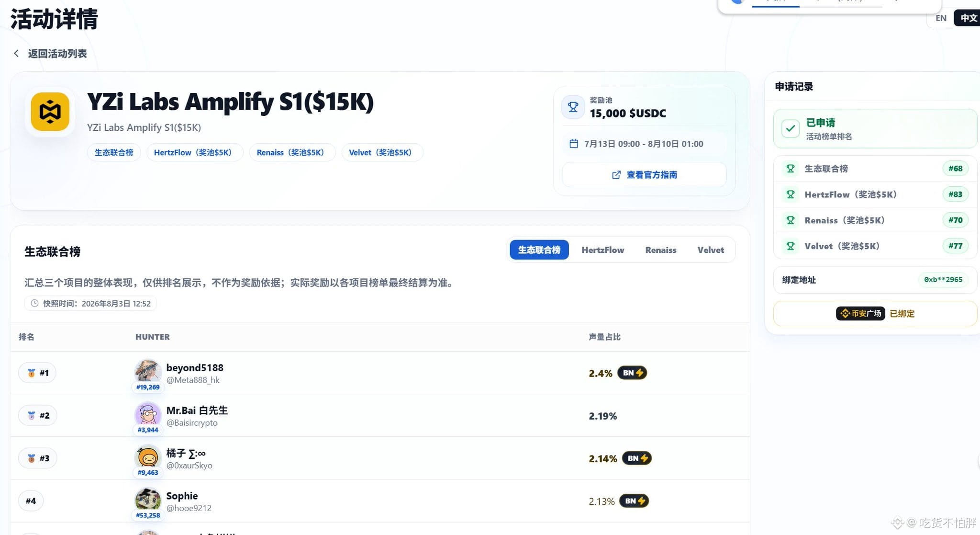Click the BN lightning badge for Sophie

coord(634,501)
